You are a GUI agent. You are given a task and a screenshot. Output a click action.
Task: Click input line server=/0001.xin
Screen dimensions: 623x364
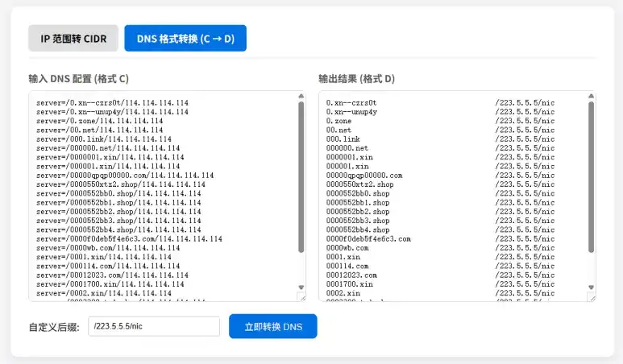(104, 257)
